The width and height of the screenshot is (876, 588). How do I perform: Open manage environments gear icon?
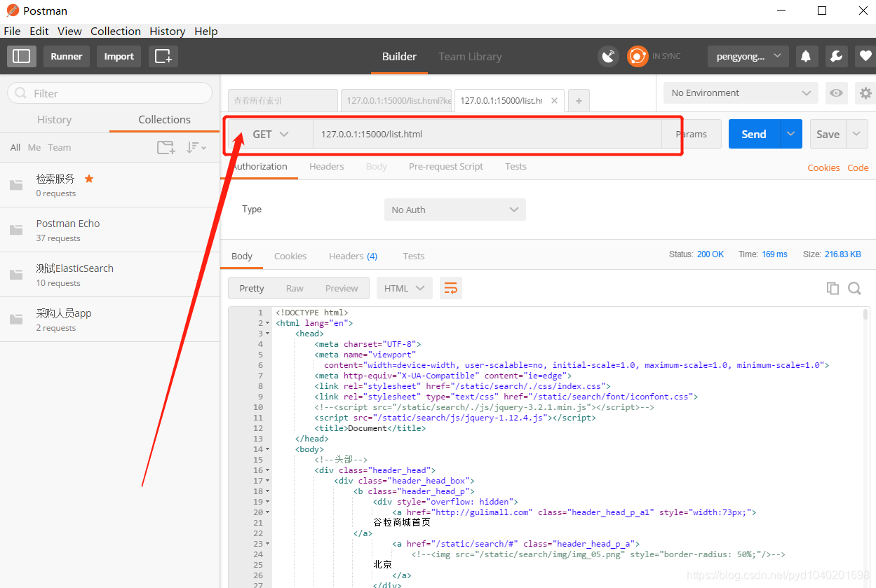(865, 93)
